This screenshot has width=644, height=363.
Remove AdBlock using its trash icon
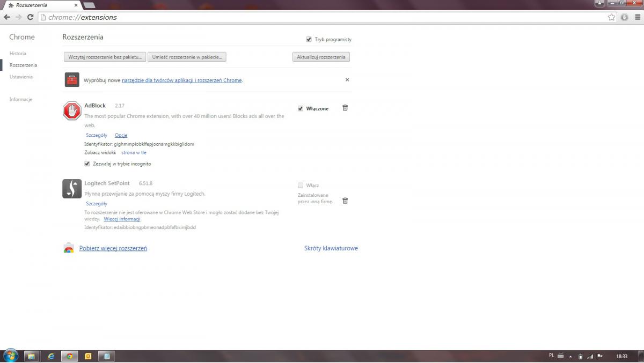[x=345, y=108]
